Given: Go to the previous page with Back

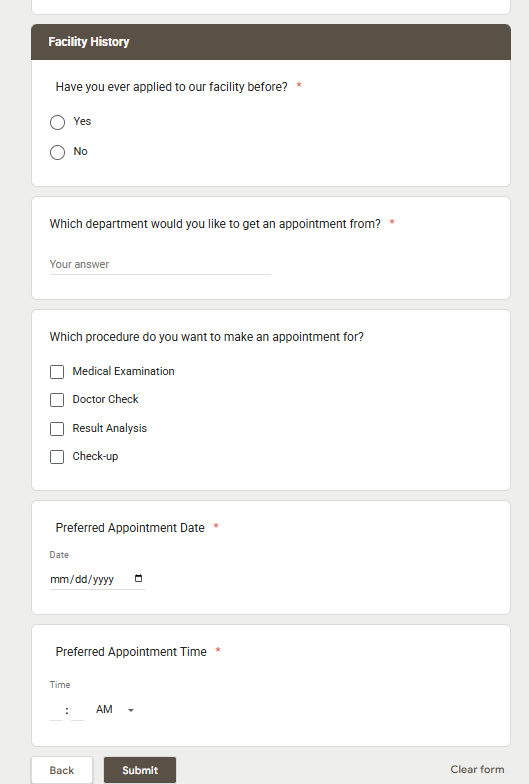Looking at the screenshot, I should pyautogui.click(x=62, y=770).
